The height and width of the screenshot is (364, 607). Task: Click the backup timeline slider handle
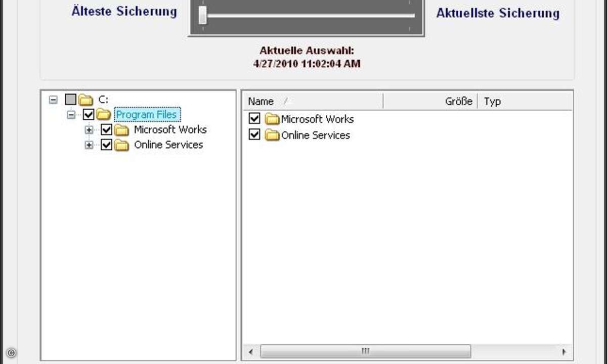pyautogui.click(x=203, y=15)
